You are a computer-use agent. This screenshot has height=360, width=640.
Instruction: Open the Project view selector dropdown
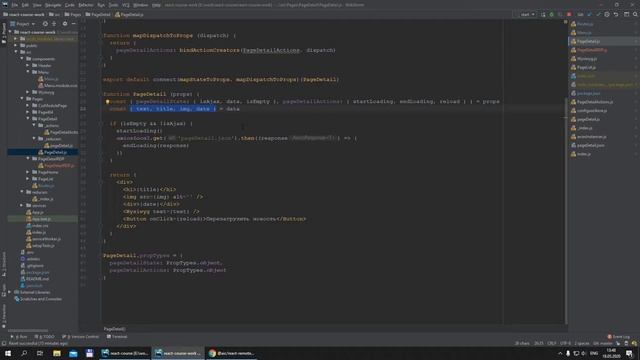click(x=23, y=24)
